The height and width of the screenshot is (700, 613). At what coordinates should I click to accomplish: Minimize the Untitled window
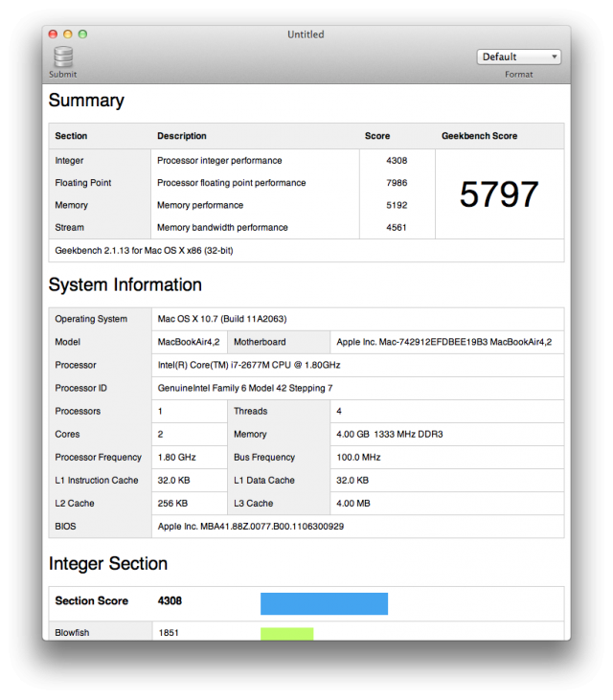68,34
